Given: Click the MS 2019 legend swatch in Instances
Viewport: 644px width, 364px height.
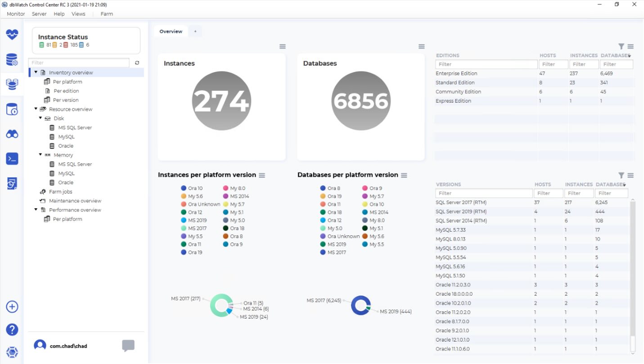Looking at the screenshot, I should 184,220.
